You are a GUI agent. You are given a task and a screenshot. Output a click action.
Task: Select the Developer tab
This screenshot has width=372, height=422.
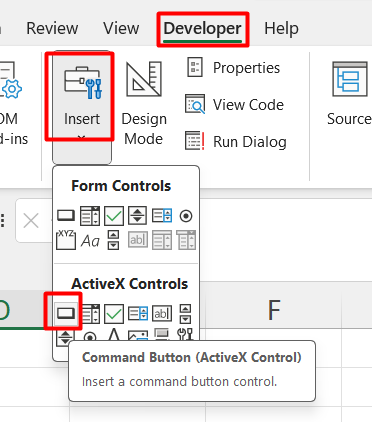coord(202,29)
